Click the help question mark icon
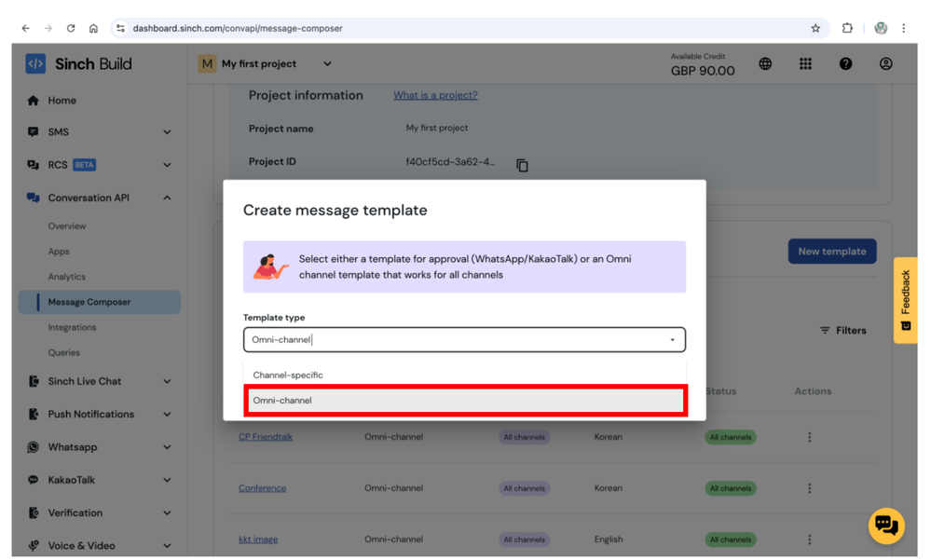This screenshot has height=560, width=931. (x=845, y=64)
